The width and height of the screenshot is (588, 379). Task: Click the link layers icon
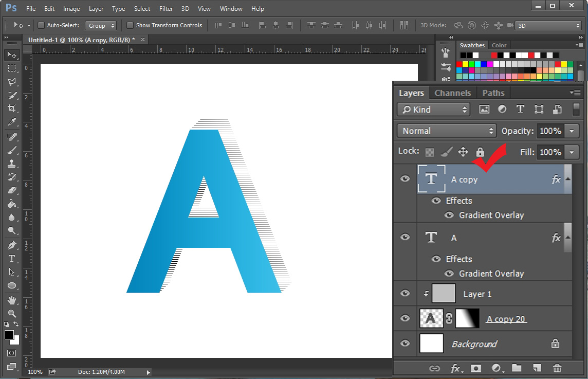click(x=434, y=369)
